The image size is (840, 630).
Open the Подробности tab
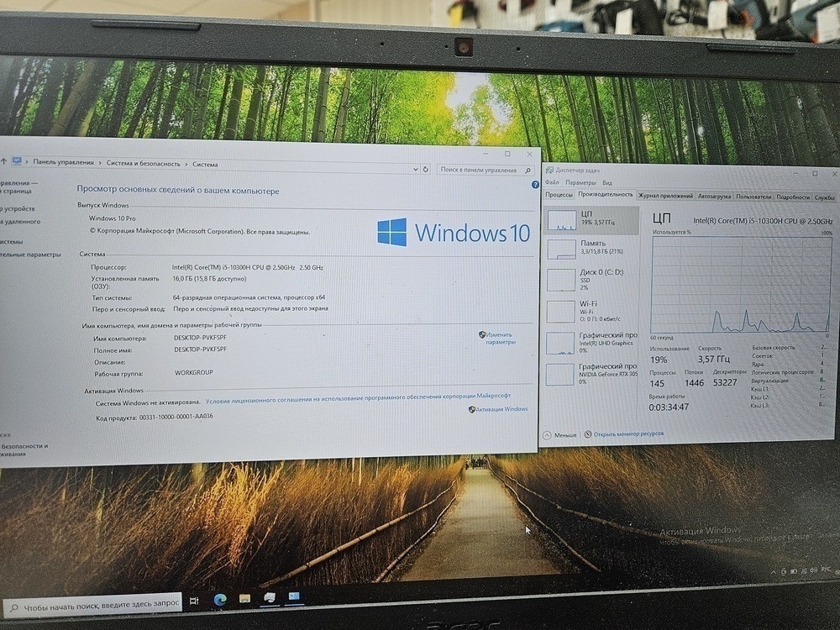(x=793, y=197)
